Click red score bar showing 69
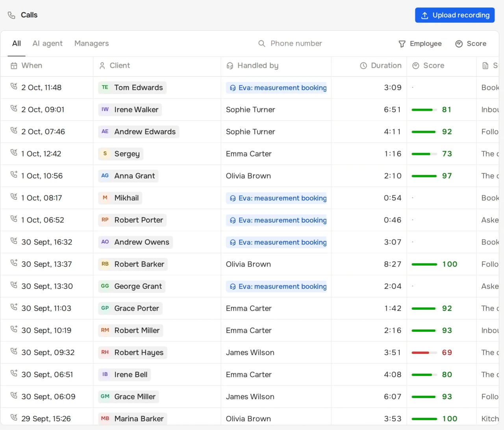The image size is (504, 430). 424,352
